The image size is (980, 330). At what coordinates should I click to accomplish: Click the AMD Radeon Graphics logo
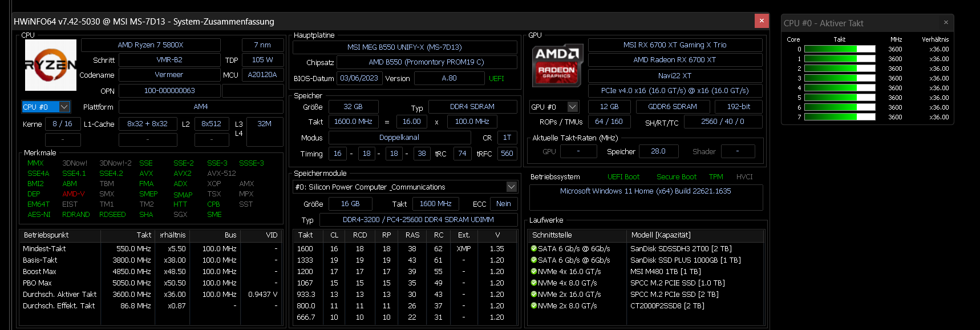pyautogui.click(x=557, y=65)
